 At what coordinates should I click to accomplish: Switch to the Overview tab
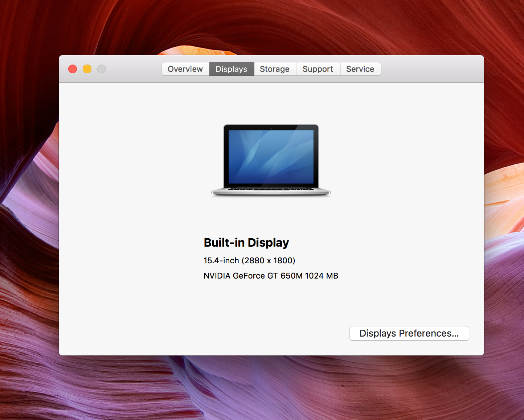click(x=185, y=69)
